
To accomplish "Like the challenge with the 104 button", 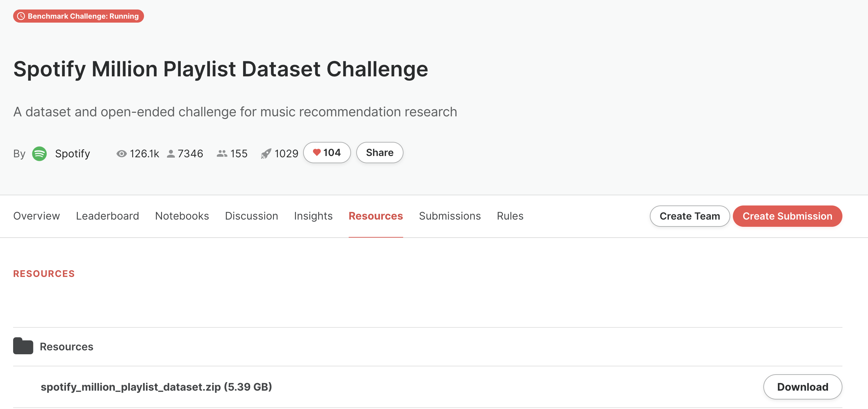I will point(327,152).
